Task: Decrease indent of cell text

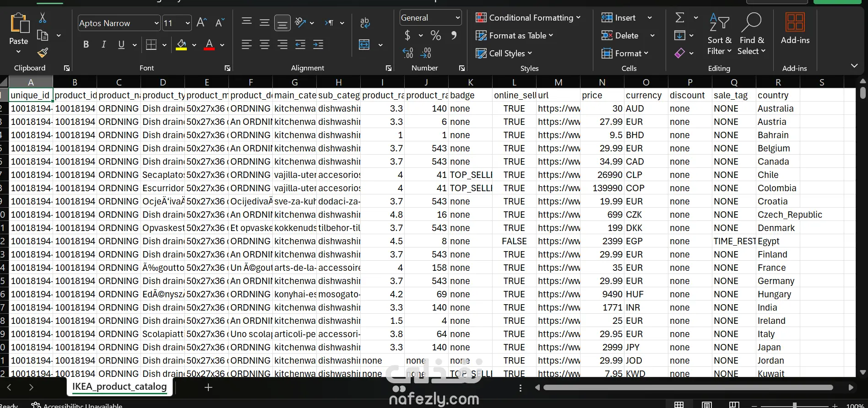Action: click(x=300, y=44)
